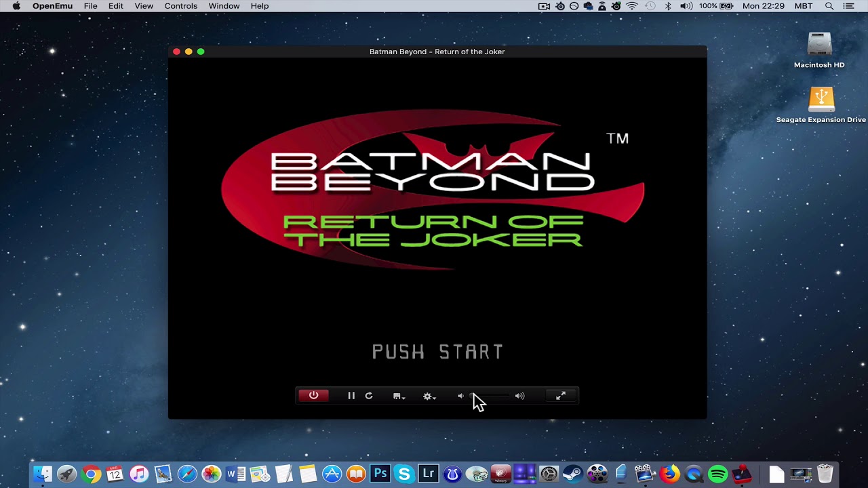Launch Spotify from the Dock

[x=717, y=474]
